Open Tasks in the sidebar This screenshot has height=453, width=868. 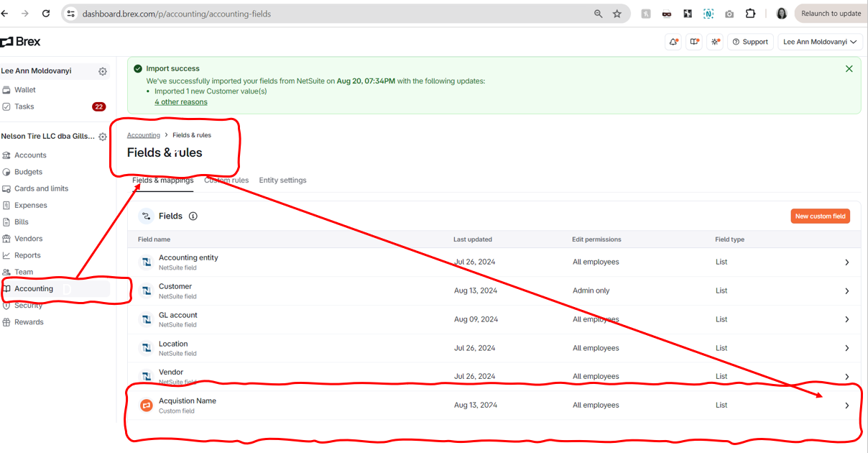pyautogui.click(x=24, y=106)
